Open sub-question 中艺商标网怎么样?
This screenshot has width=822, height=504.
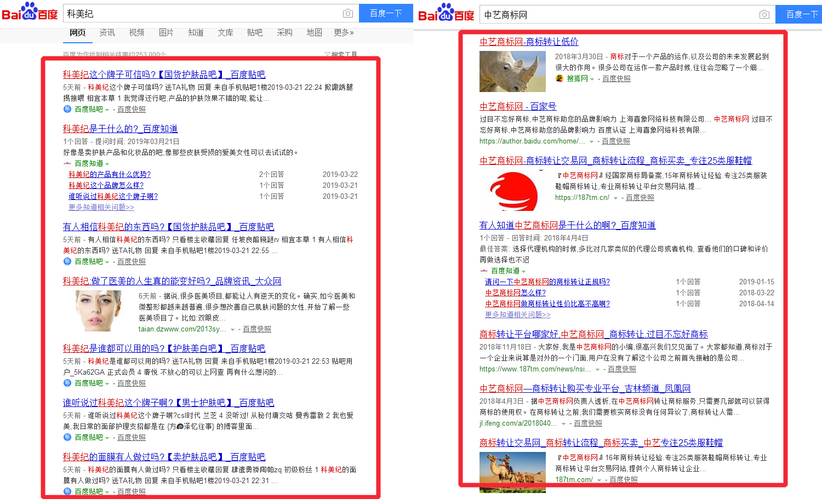coord(516,293)
